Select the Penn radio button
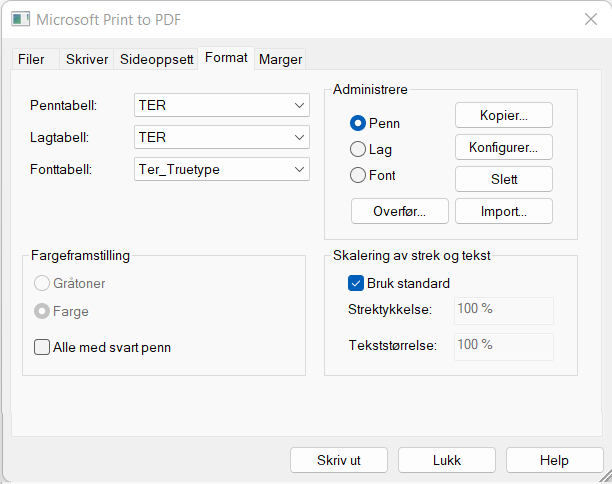The width and height of the screenshot is (612, 484). [358, 123]
